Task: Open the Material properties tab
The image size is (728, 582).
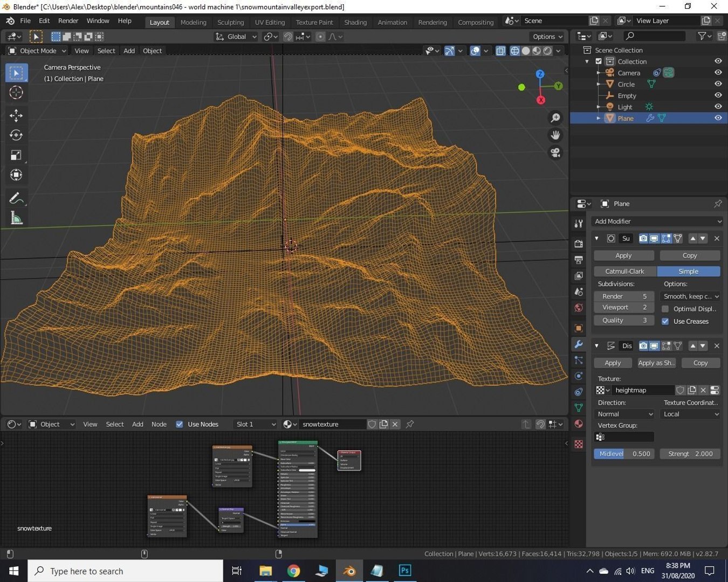Action: click(579, 424)
